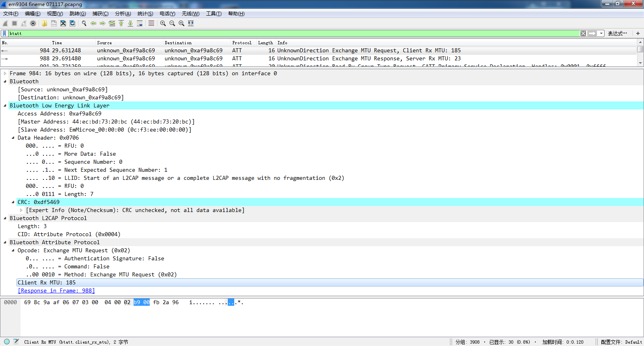
Task: Open the 文件(F) menu
Action: tap(11, 14)
